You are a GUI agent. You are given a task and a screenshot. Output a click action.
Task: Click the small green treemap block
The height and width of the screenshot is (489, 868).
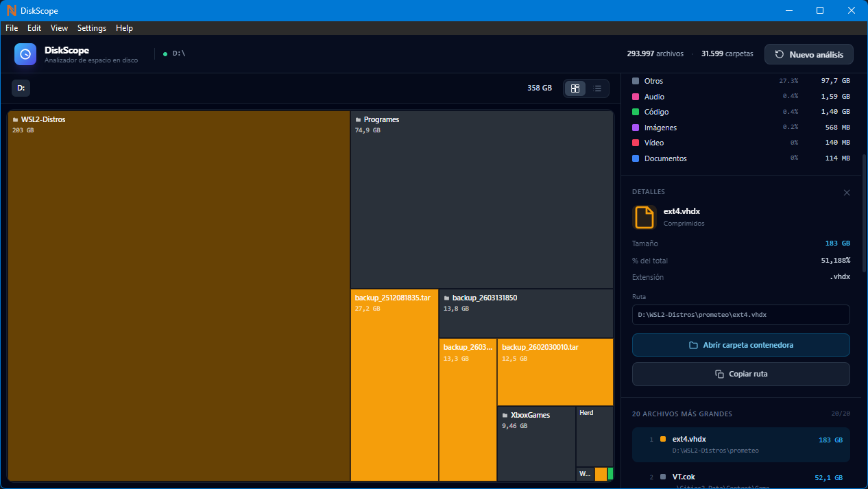[611, 474]
